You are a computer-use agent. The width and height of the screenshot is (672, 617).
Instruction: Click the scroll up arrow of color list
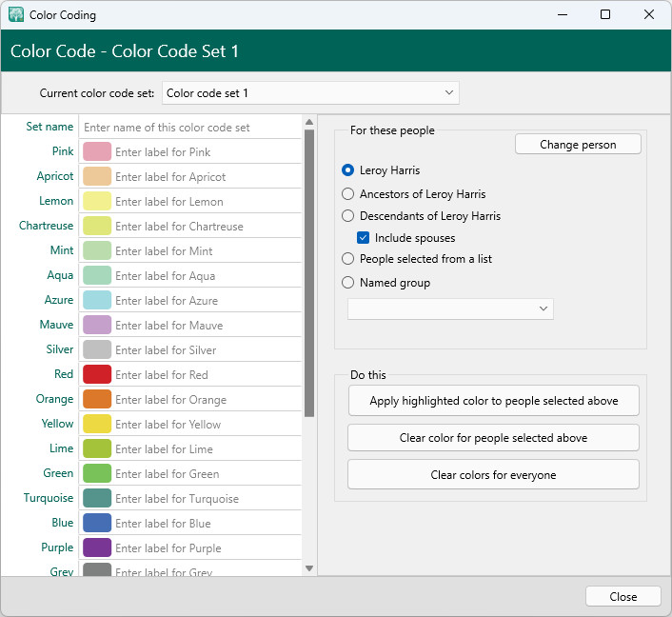pyautogui.click(x=309, y=122)
